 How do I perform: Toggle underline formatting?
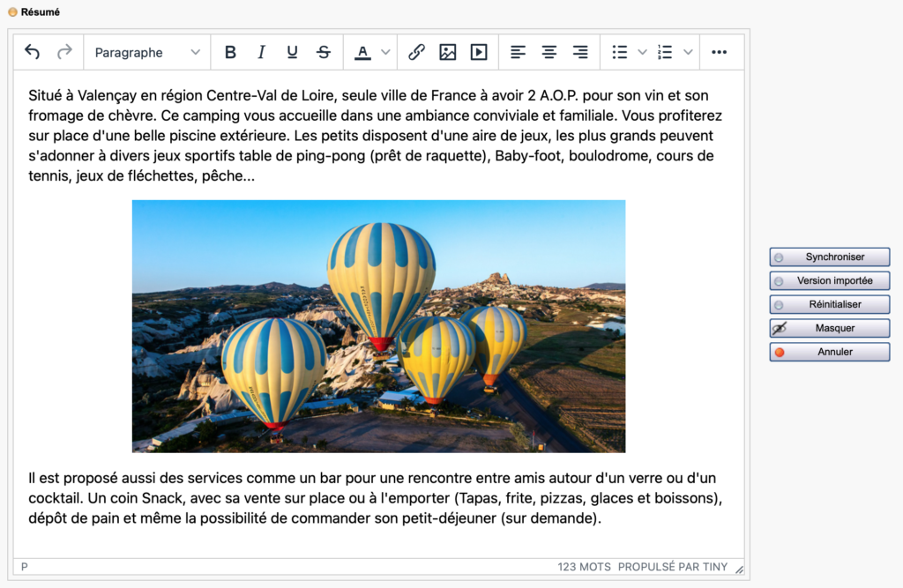[x=292, y=52]
